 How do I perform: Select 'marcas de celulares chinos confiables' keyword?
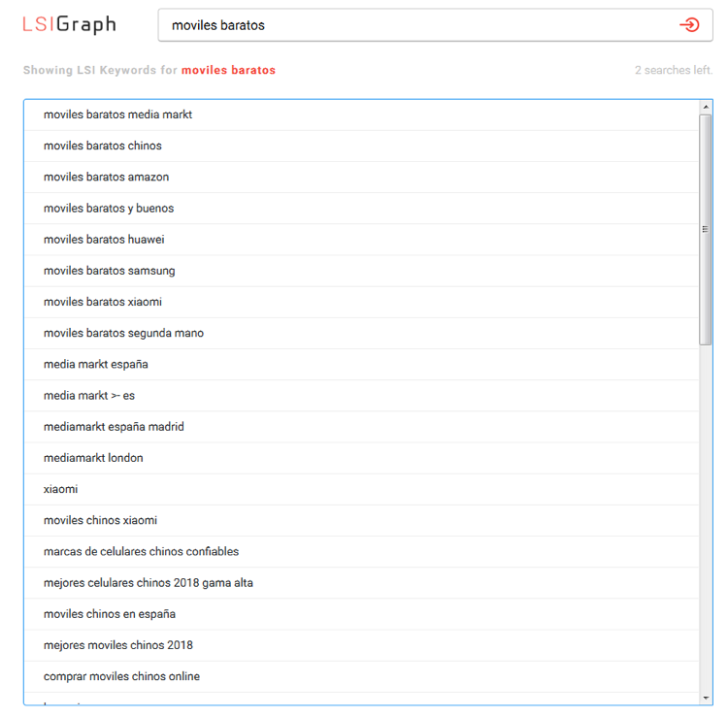362,551
